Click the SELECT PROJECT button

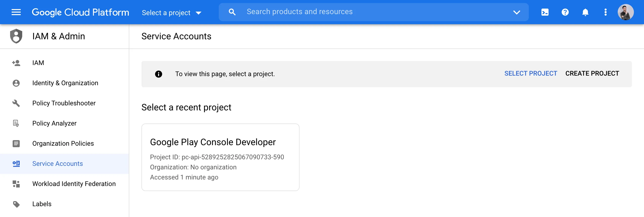531,74
